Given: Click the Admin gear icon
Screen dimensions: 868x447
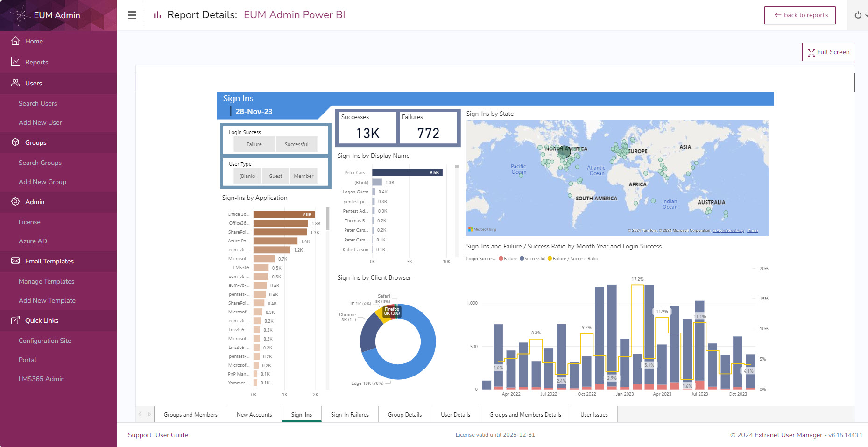Looking at the screenshot, I should (15, 201).
